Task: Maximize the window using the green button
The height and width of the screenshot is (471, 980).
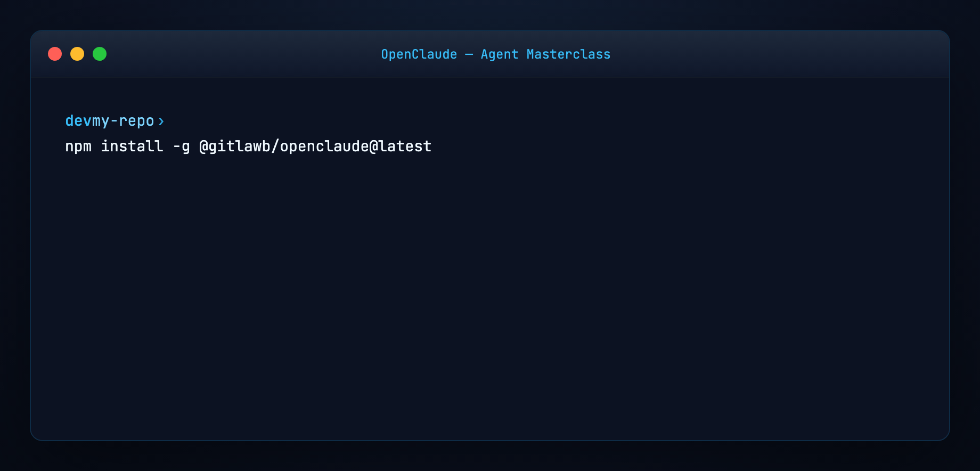Action: point(100,54)
